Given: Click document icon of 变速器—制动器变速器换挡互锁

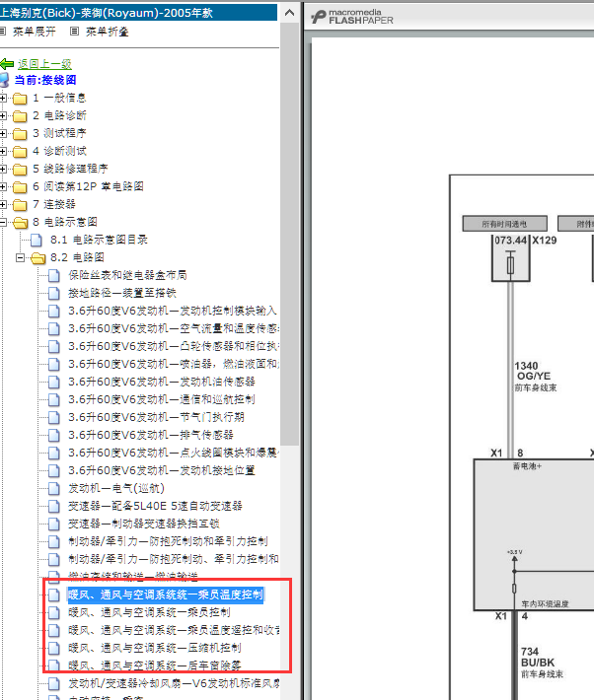Looking at the screenshot, I should pyautogui.click(x=54, y=524).
